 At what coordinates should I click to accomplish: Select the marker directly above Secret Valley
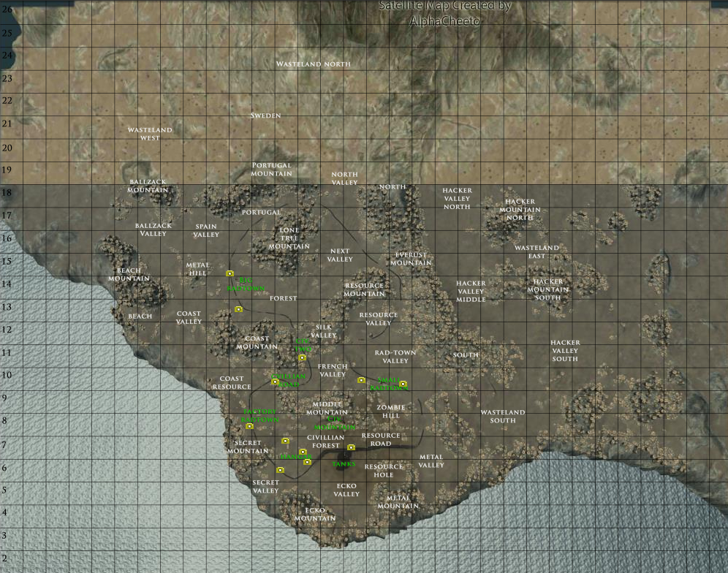[x=280, y=470]
